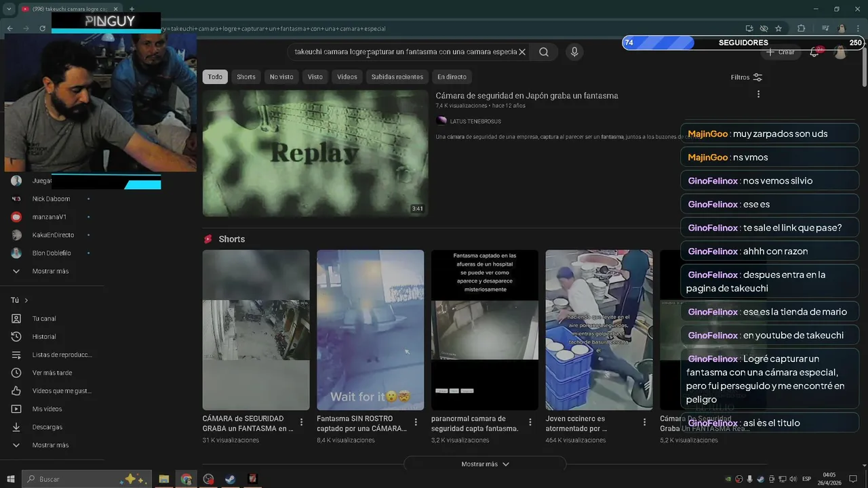Select the Subidas recientes filter chip
This screenshot has width=868, height=488.
pyautogui.click(x=397, y=77)
